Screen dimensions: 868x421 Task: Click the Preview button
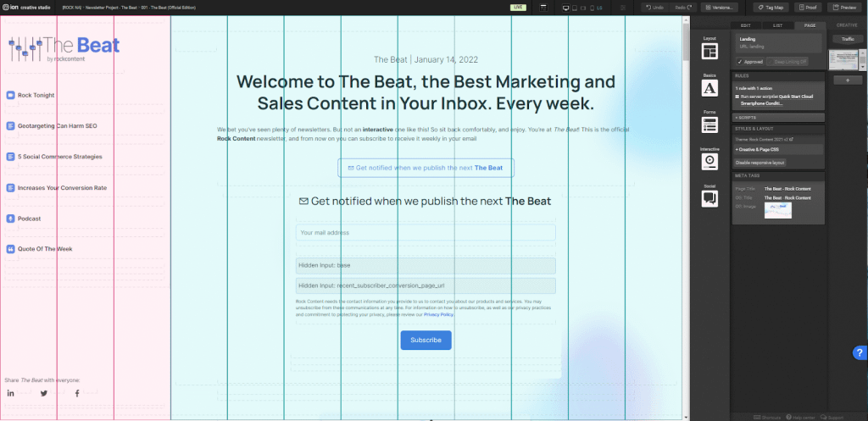[x=846, y=8]
